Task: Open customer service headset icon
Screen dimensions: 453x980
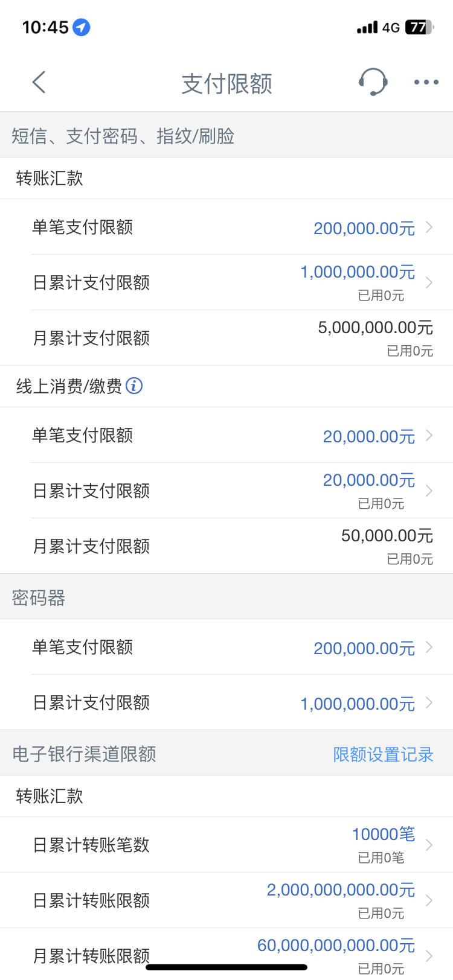Action: coord(373,82)
